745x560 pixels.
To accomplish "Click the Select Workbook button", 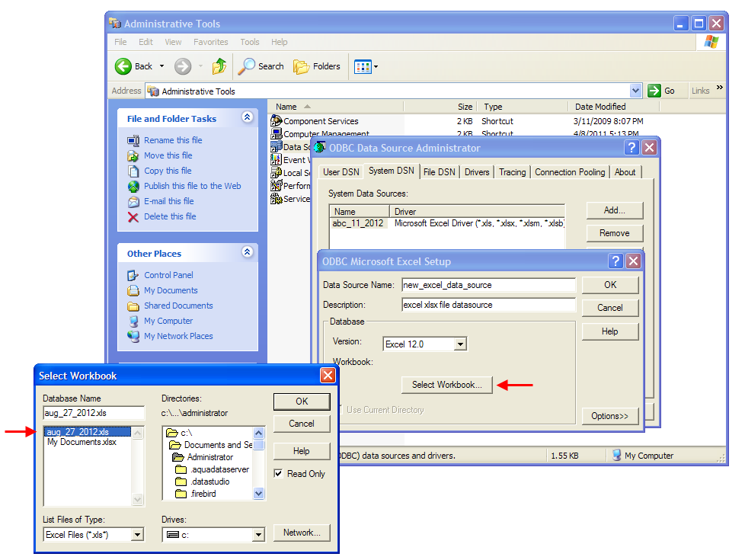I will (446, 385).
